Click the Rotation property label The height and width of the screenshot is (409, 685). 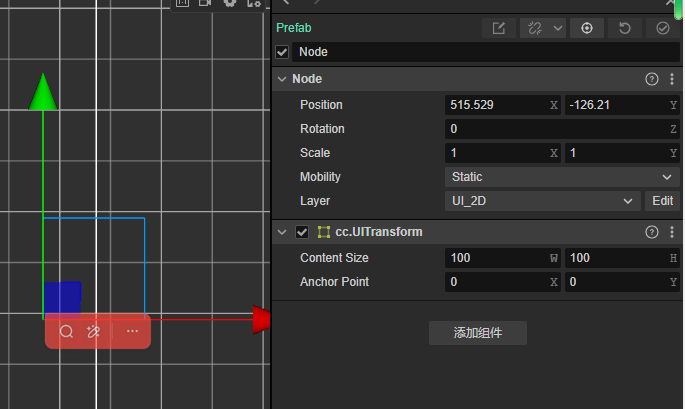322,129
